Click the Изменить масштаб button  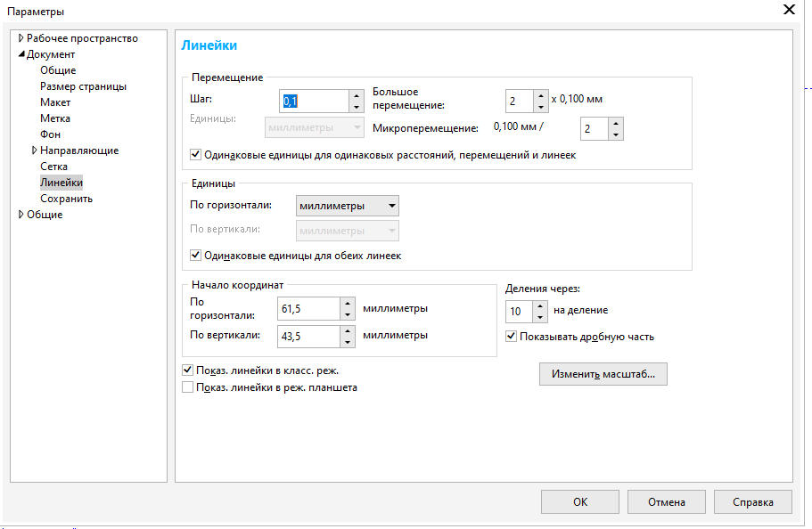point(603,374)
